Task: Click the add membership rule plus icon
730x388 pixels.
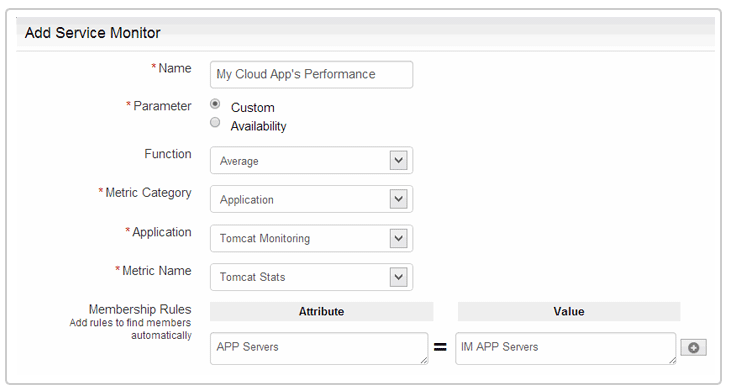Action: (694, 347)
